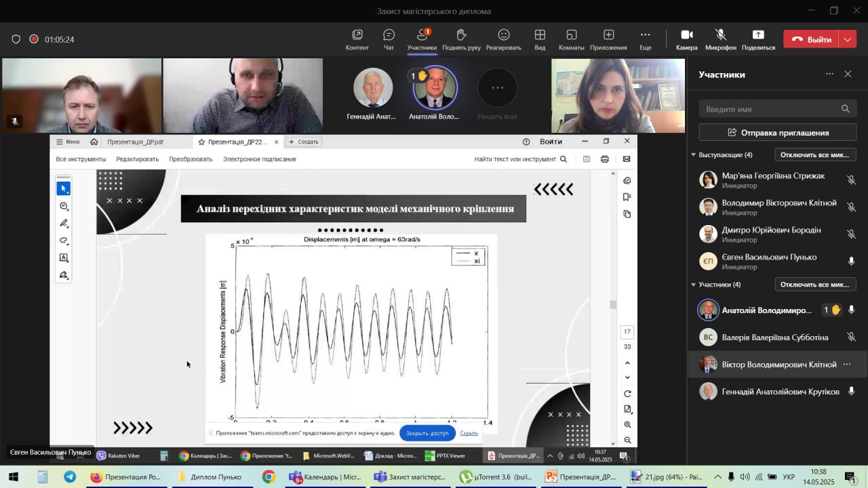Image resolution: width=868 pixels, height=488 pixels.
Task: Switch to Презентація_ДР22 tab
Action: click(237, 142)
